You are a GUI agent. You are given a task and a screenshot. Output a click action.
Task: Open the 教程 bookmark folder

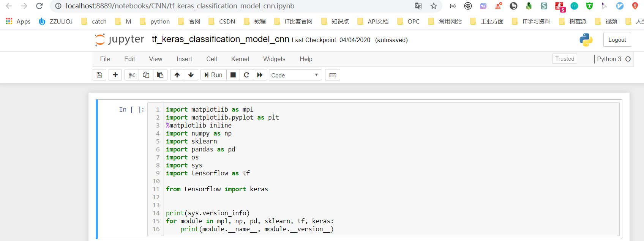(x=255, y=21)
